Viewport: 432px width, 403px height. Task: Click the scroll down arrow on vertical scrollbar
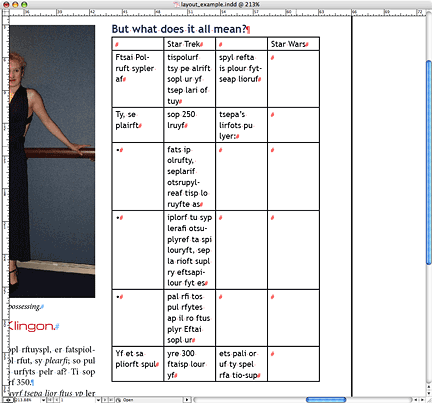coord(429,393)
